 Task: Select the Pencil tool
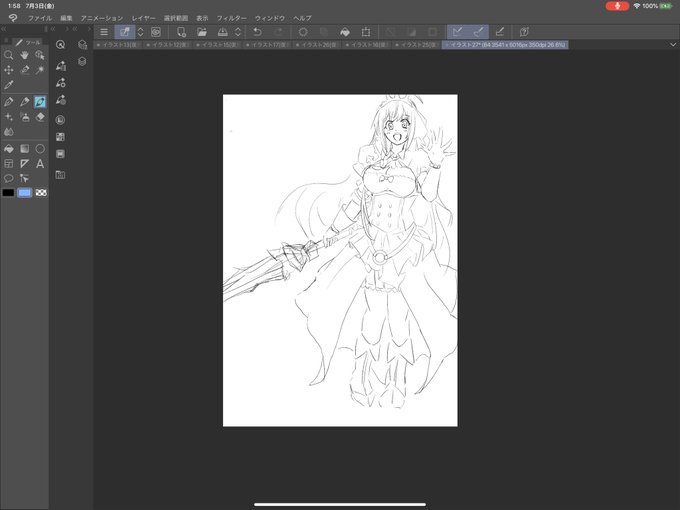pos(24,102)
